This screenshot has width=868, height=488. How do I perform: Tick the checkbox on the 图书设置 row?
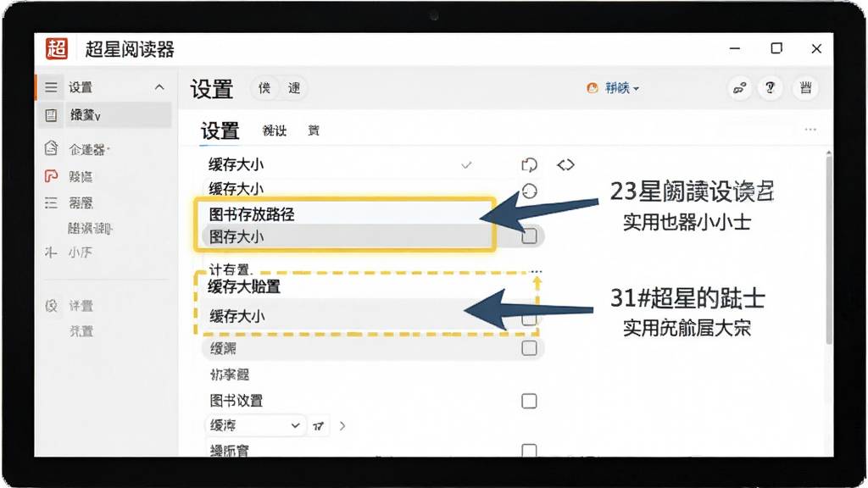529,401
